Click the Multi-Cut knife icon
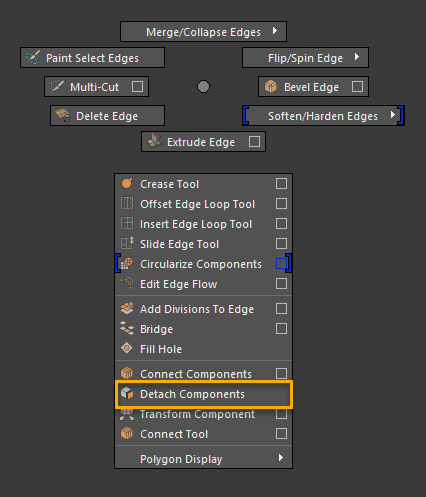The image size is (426, 497). pos(56,87)
